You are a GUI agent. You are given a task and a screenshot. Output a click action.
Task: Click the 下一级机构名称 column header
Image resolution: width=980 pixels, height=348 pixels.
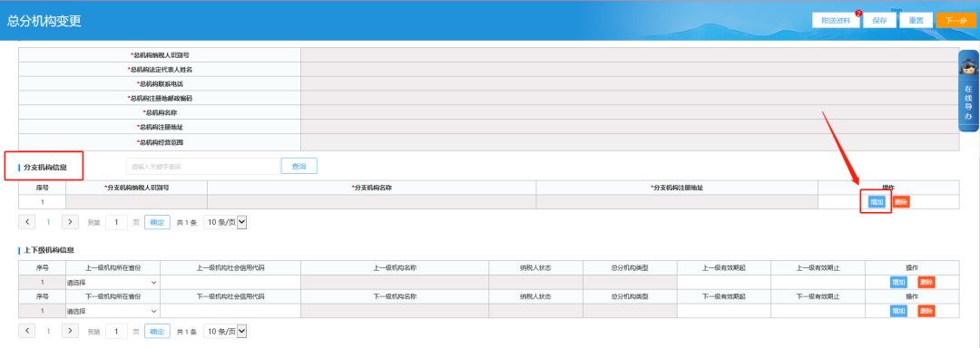(x=395, y=297)
